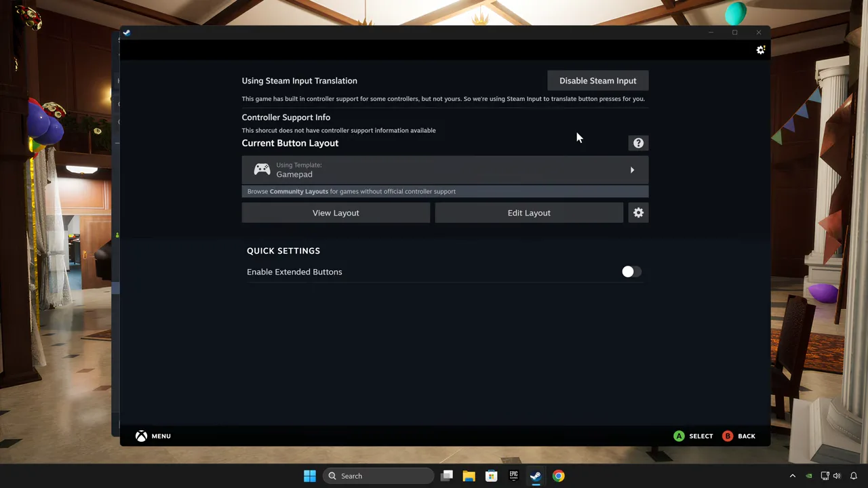The height and width of the screenshot is (488, 868).
Task: Click the Using Steam Input Translation heading
Action: [300, 81]
